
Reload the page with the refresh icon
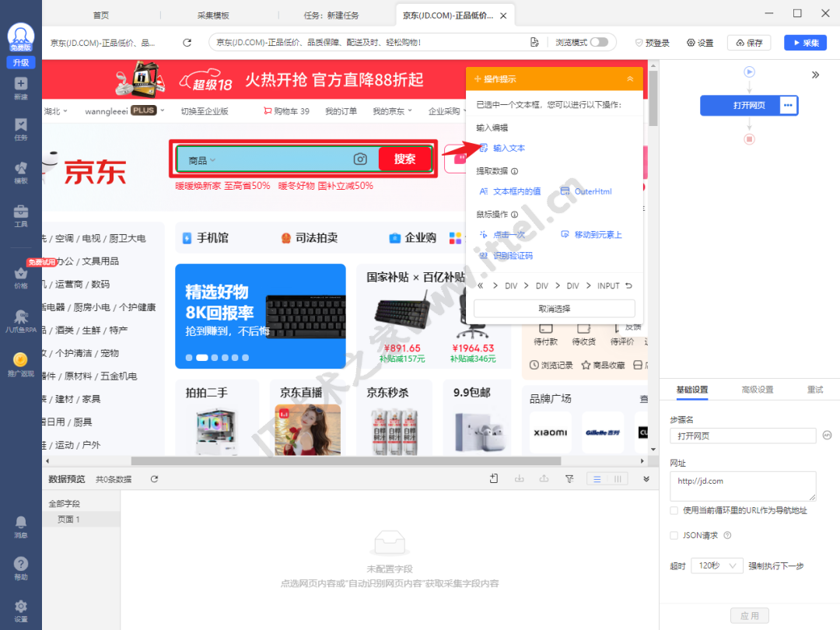click(187, 43)
